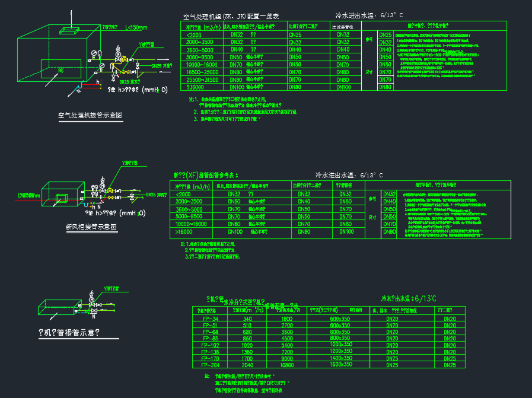
Task: Click the 1020 airflow value
Action: point(247,345)
